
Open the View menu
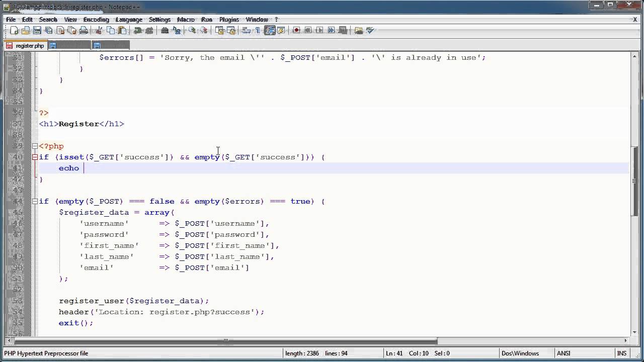(70, 20)
